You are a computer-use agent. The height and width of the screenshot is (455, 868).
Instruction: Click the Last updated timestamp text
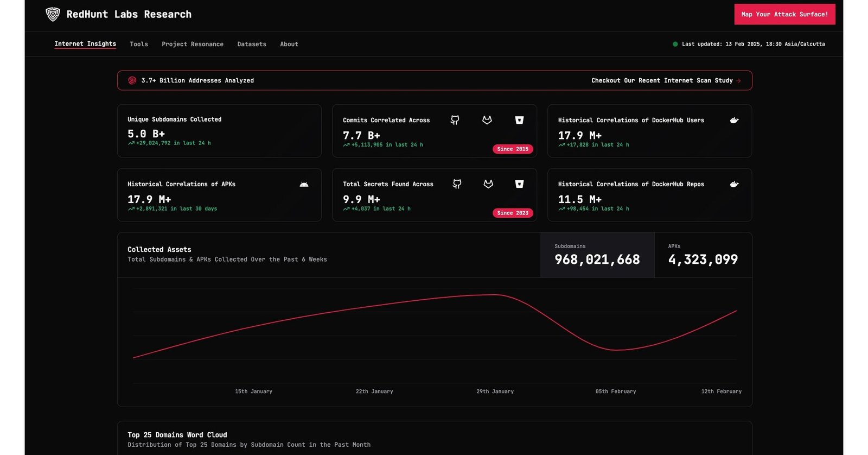[x=754, y=44]
